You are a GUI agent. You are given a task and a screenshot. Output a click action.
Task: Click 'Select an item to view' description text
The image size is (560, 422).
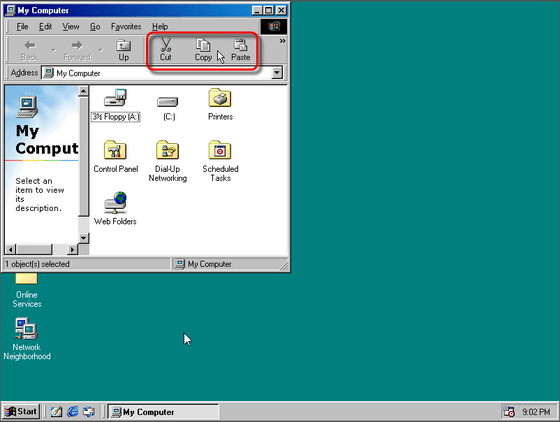pos(40,194)
